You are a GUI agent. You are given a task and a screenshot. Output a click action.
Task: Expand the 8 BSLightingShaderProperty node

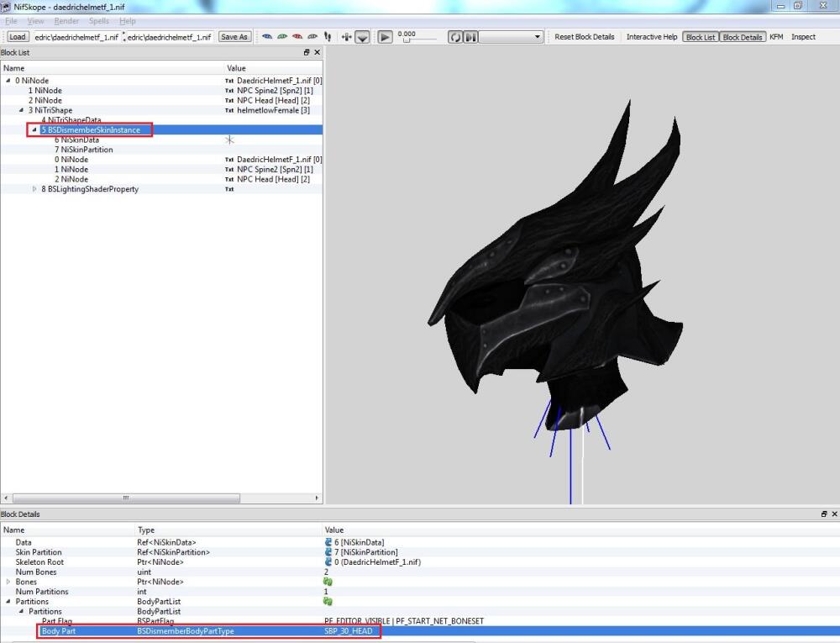click(34, 188)
